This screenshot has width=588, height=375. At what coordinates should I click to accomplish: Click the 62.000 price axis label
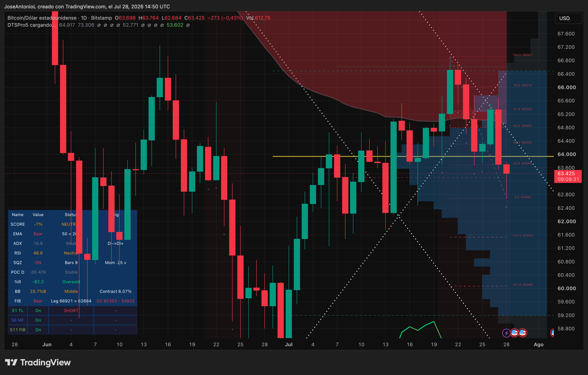coord(567,221)
